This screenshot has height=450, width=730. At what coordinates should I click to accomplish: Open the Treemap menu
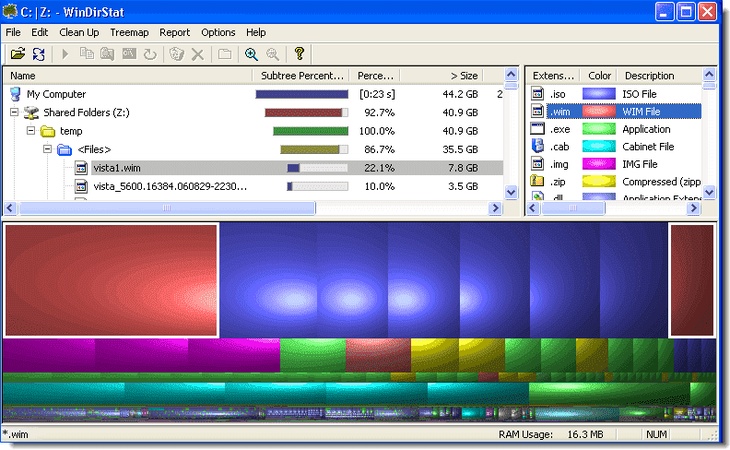129,33
